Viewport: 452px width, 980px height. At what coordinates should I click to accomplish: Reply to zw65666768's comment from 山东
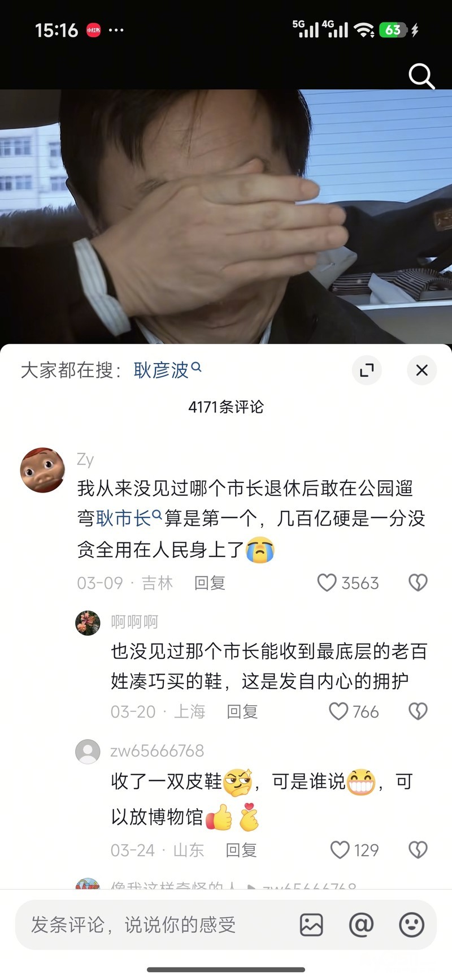point(241,850)
